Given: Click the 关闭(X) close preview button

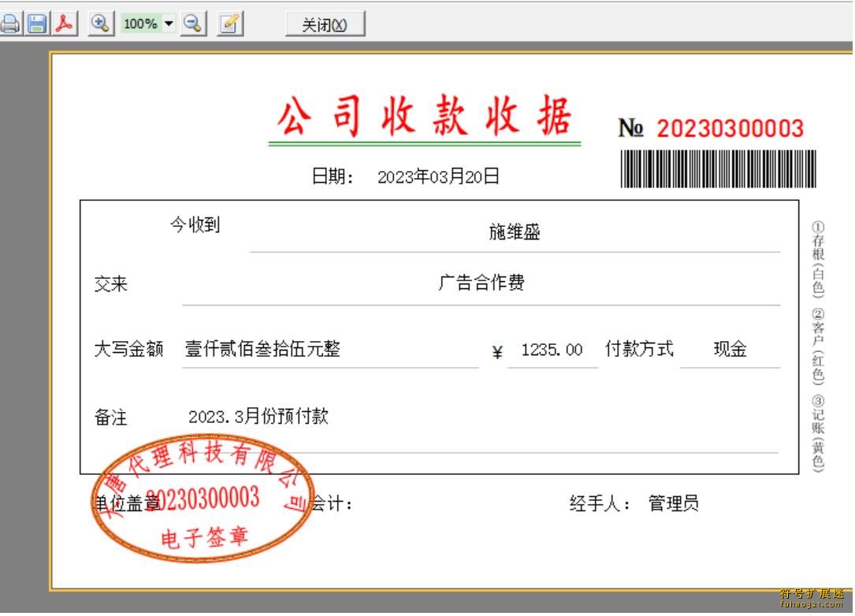Looking at the screenshot, I should click(325, 24).
